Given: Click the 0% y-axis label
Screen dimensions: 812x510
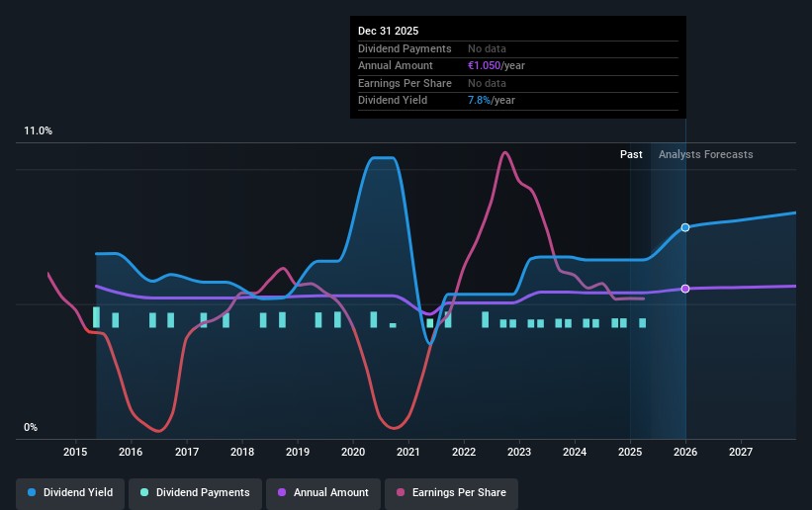Looking at the screenshot, I should 31,428.
